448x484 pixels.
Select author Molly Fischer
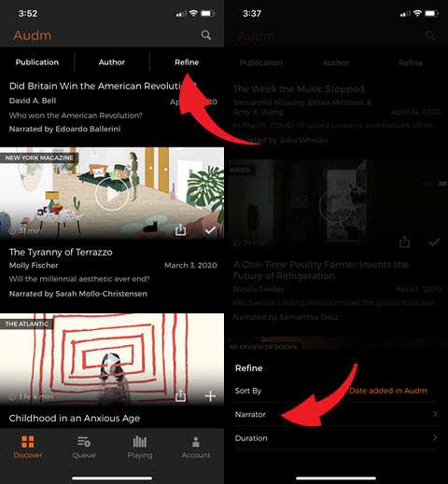point(34,265)
